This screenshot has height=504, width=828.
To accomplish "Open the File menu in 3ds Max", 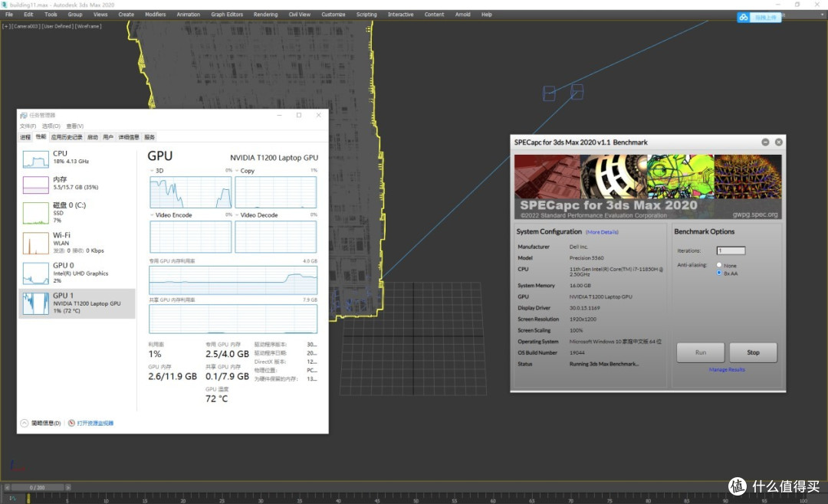I will [x=9, y=15].
